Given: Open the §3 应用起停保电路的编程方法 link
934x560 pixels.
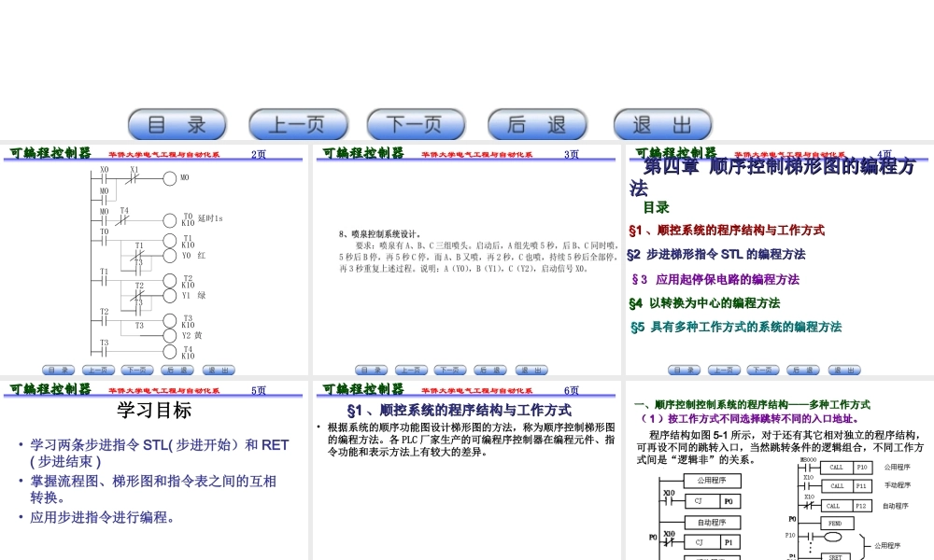Looking at the screenshot, I should pos(715,279).
